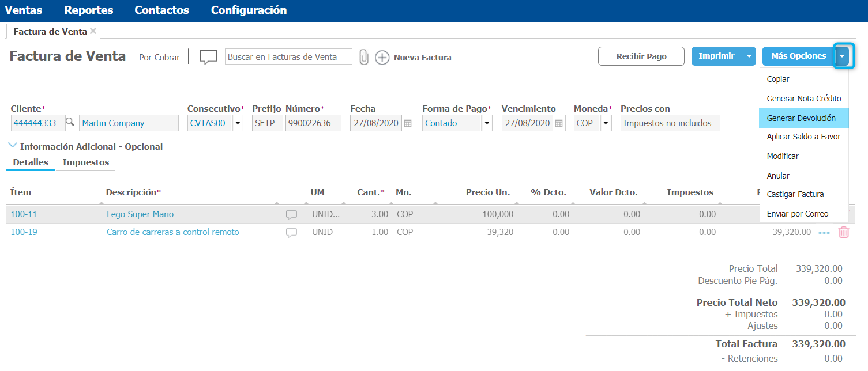Open the Fecha calendar picker icon
The image size is (868, 371).
pos(408,123)
